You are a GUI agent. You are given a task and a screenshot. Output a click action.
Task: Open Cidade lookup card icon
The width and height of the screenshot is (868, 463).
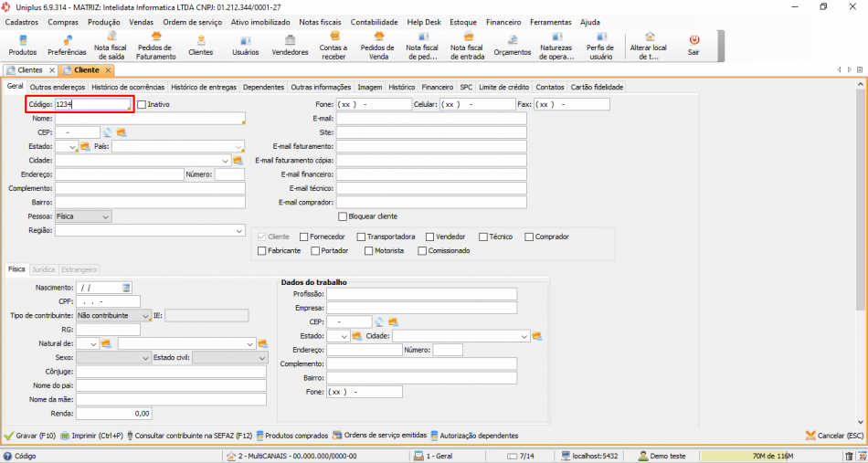point(238,161)
